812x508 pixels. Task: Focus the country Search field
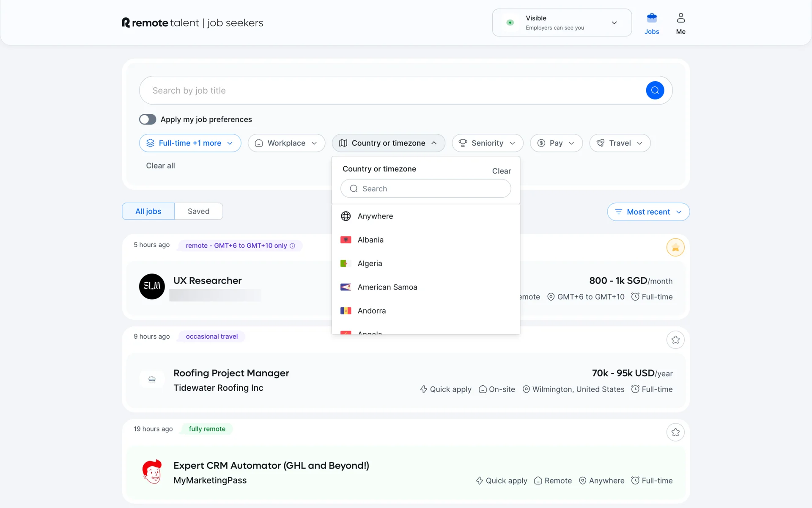tap(425, 189)
